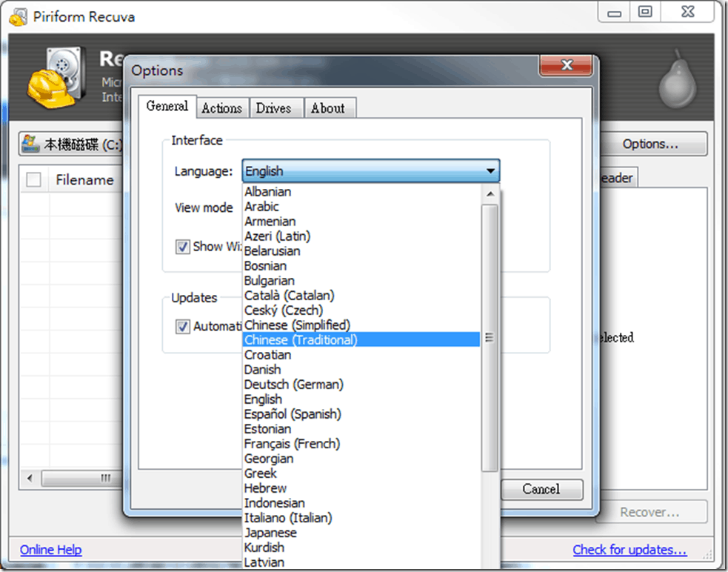Select Bosnian from the language list
The image size is (728, 572).
click(361, 266)
